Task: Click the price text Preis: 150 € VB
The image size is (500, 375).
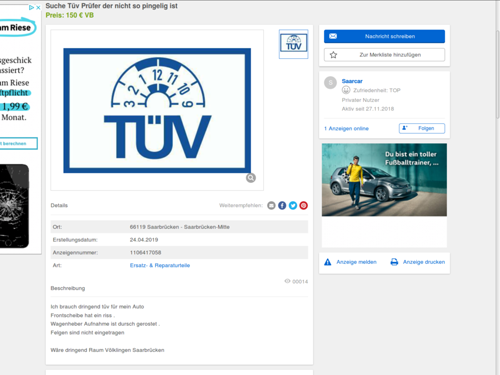Action: tap(69, 15)
